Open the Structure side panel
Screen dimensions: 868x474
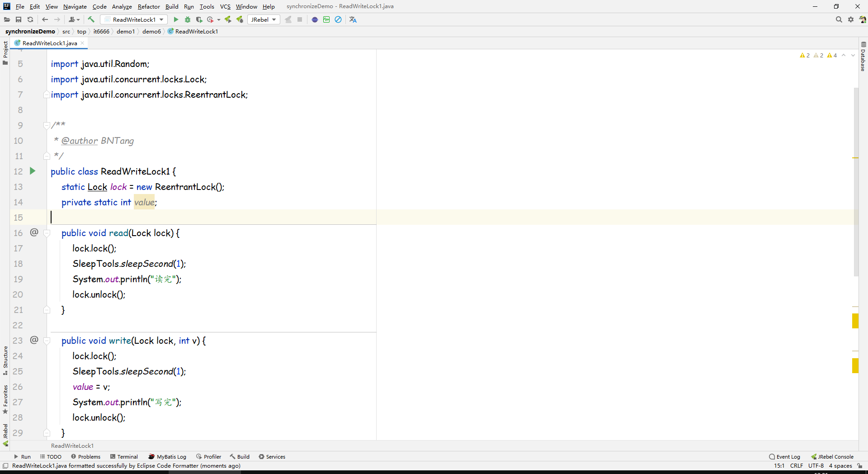(5, 360)
